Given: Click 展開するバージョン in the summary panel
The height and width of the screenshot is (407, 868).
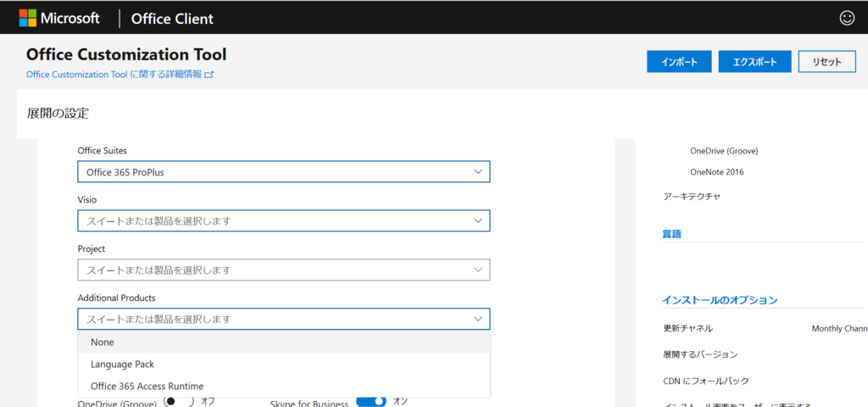Looking at the screenshot, I should [700, 354].
